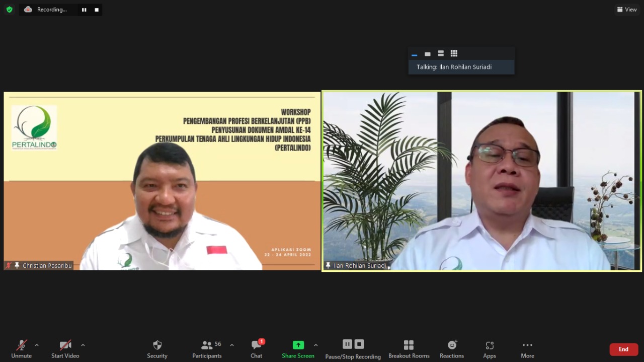Open the Participants panel

tap(207, 349)
